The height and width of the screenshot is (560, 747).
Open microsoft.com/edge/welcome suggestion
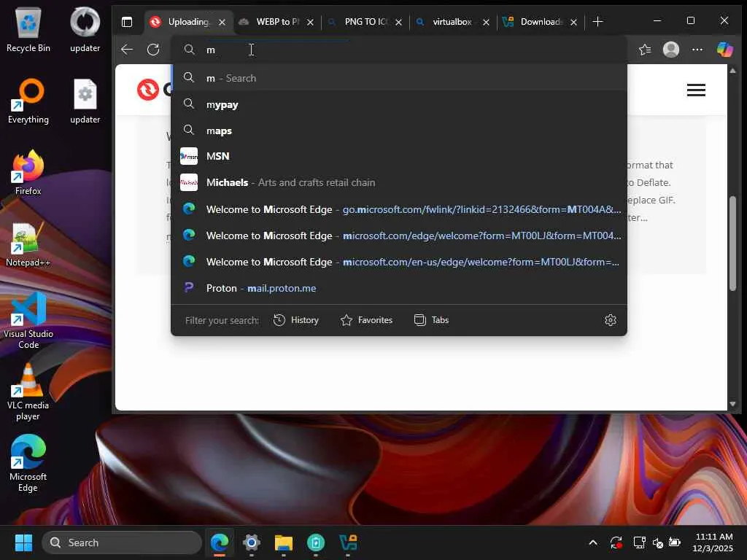399,236
